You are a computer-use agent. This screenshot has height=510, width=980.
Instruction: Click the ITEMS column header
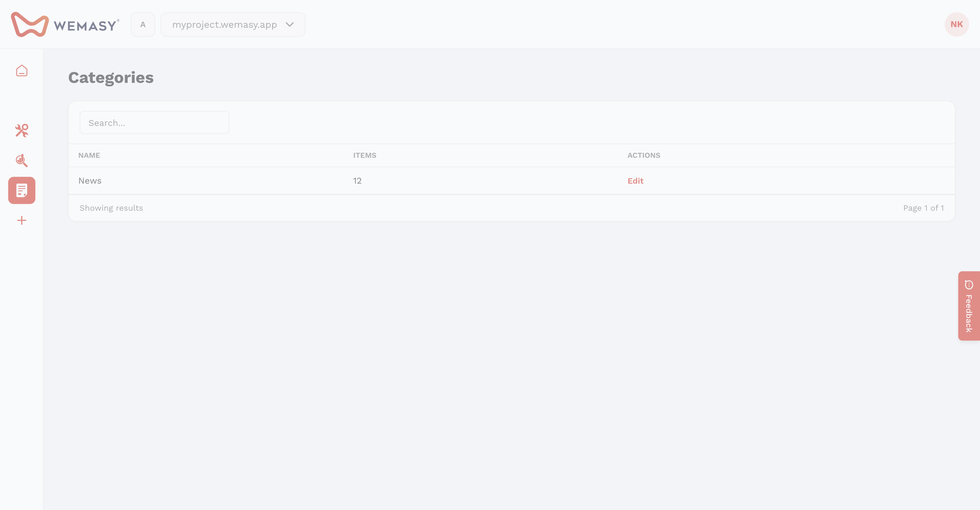(364, 156)
